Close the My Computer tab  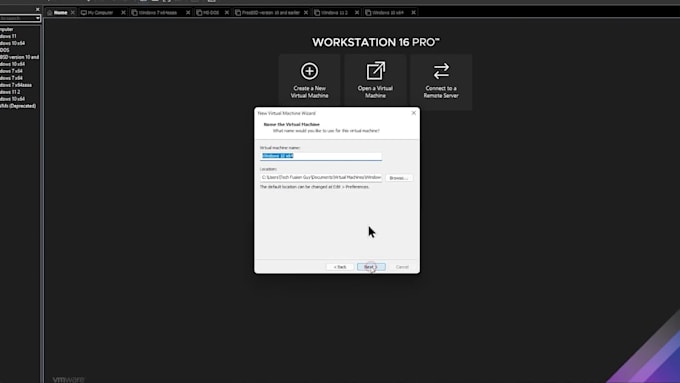123,13
